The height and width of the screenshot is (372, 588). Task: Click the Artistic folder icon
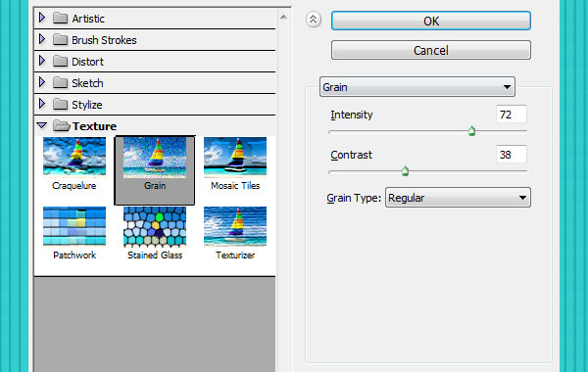click(x=60, y=18)
